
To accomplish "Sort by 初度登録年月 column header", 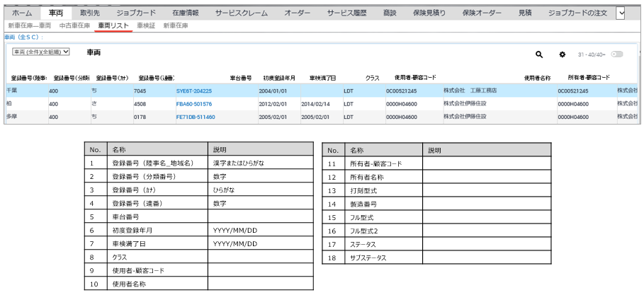I will click(x=279, y=77).
